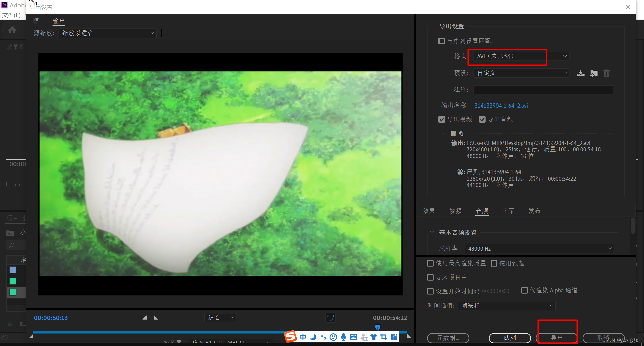The image size is (644, 346).
Task: Open the soft keyboard icon
Action: pyautogui.click(x=353, y=337)
